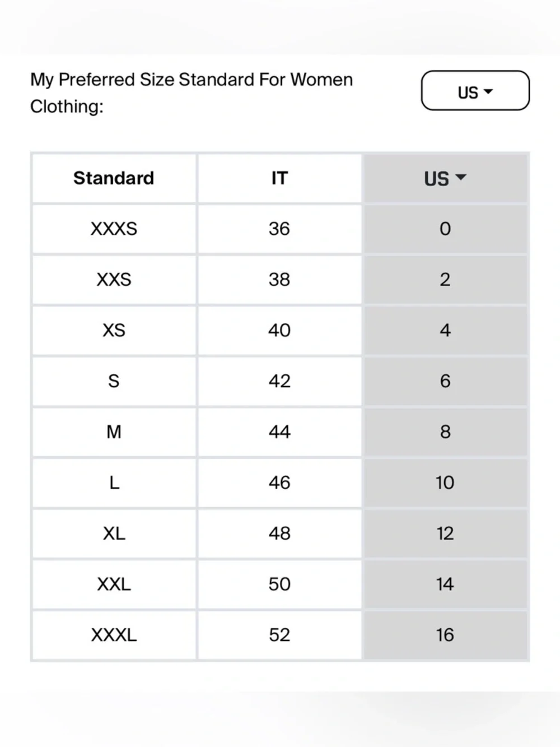Click the M standard size cell
The height and width of the screenshot is (747, 560).
[114, 432]
